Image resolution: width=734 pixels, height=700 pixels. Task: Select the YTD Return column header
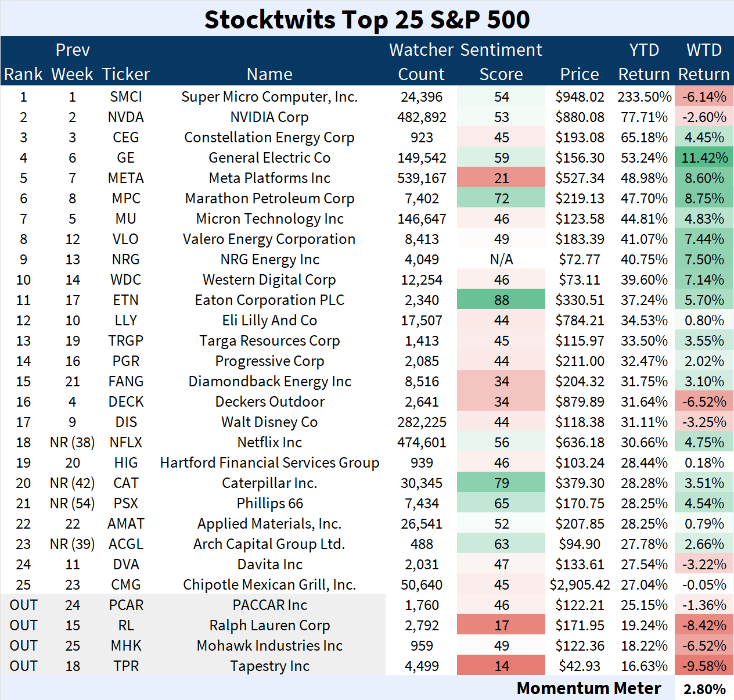click(x=644, y=62)
